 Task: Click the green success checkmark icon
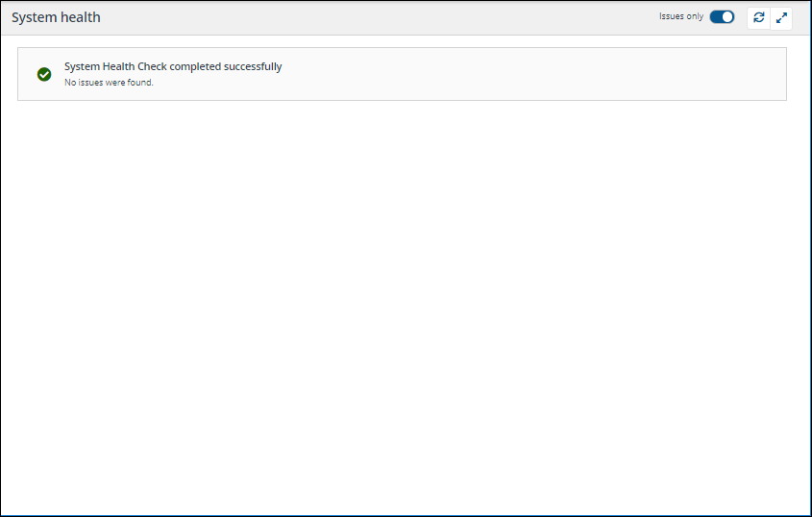(x=44, y=74)
